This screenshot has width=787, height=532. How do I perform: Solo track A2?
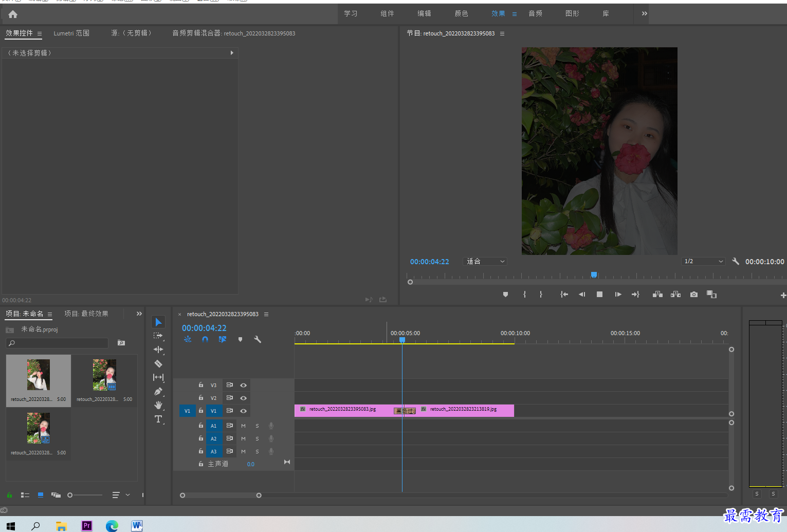[257, 438]
